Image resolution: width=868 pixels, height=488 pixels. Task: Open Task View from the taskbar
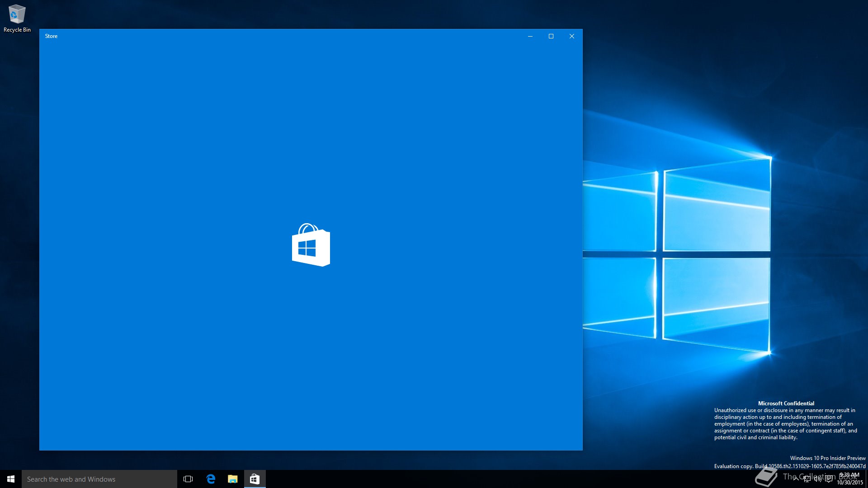[188, 479]
